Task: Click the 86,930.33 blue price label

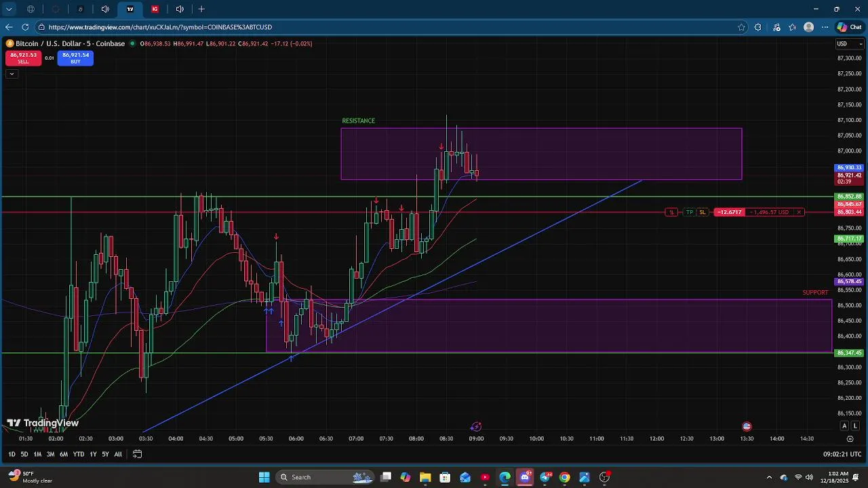Action: 849,167
